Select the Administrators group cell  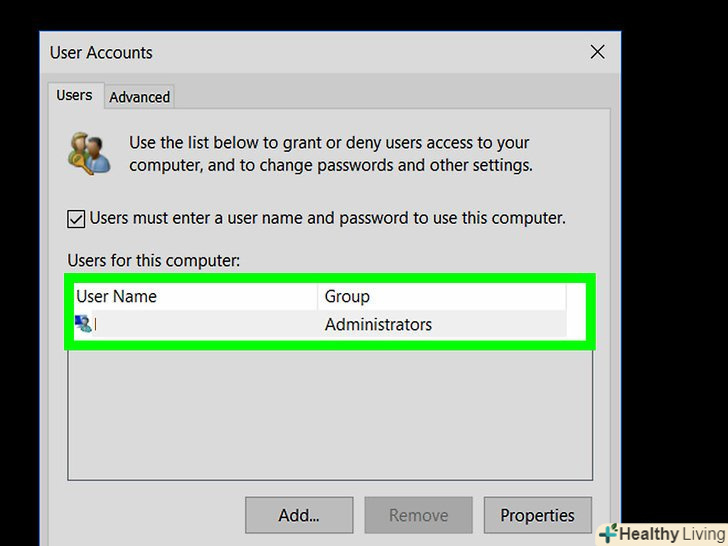378,325
